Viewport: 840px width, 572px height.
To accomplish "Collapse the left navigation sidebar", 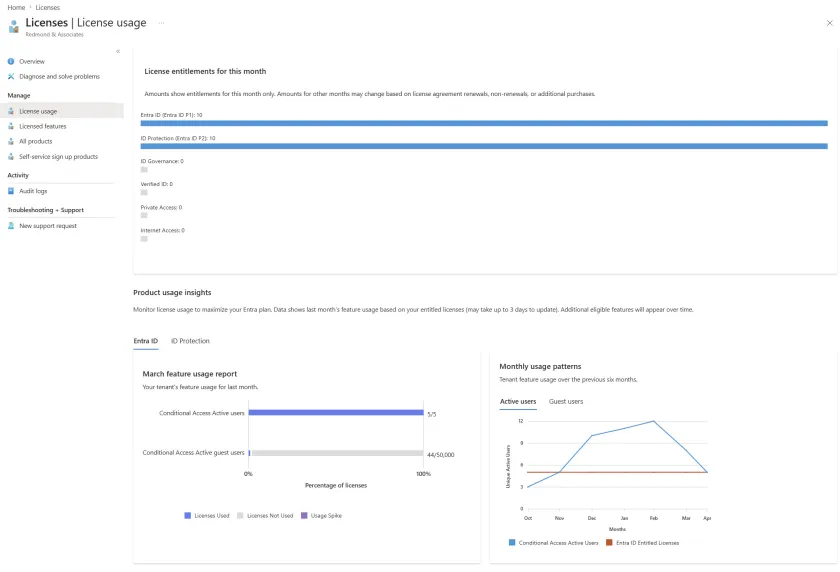I will coord(118,51).
